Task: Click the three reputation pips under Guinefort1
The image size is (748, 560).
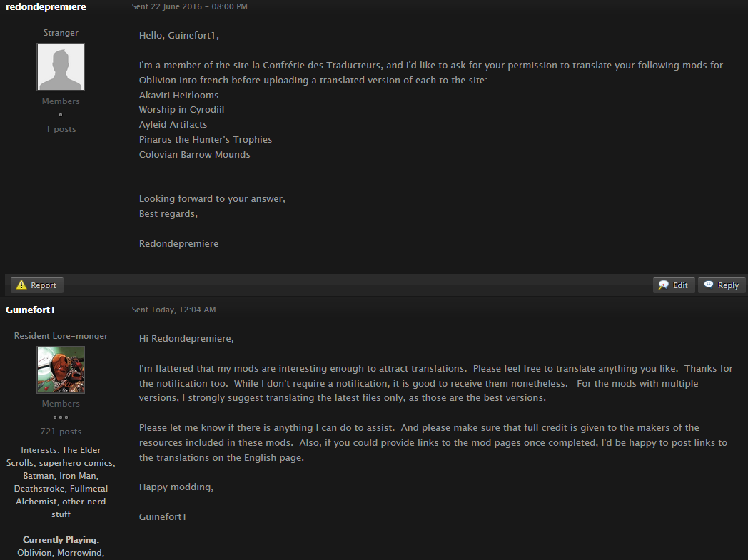Action: [x=61, y=417]
